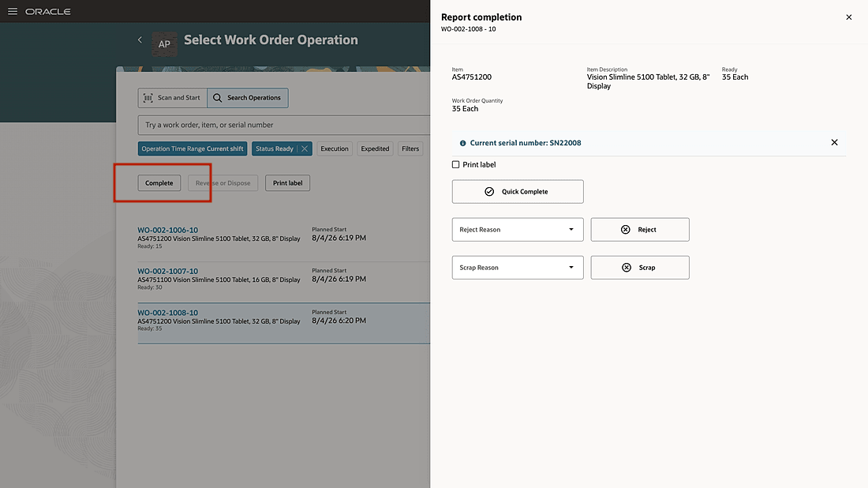Remove the Status Ready filter chip
868x488 pixels.
click(x=305, y=148)
